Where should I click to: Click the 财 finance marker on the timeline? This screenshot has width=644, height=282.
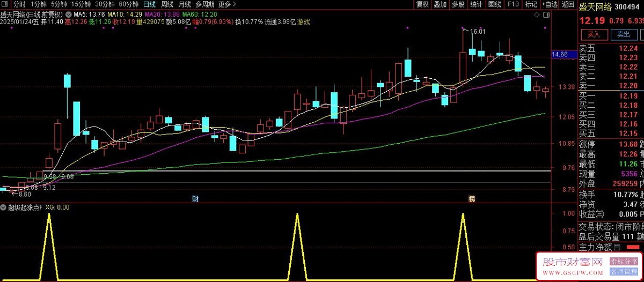[196, 199]
